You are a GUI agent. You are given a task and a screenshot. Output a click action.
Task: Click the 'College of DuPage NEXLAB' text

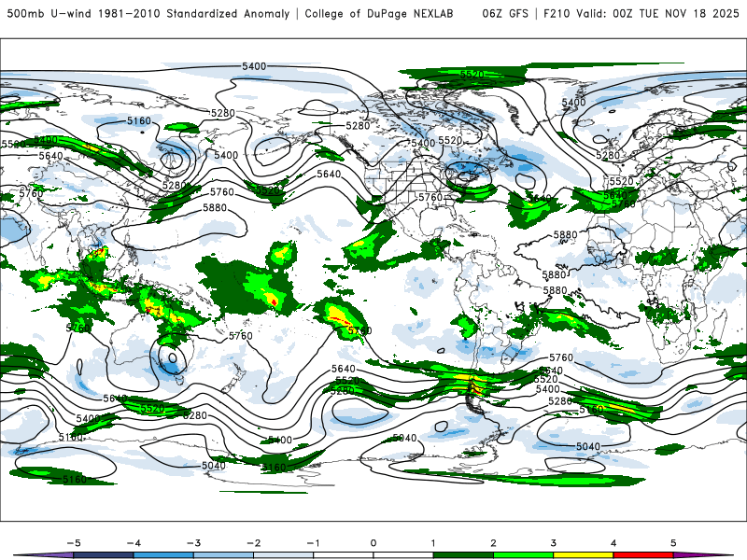(379, 13)
